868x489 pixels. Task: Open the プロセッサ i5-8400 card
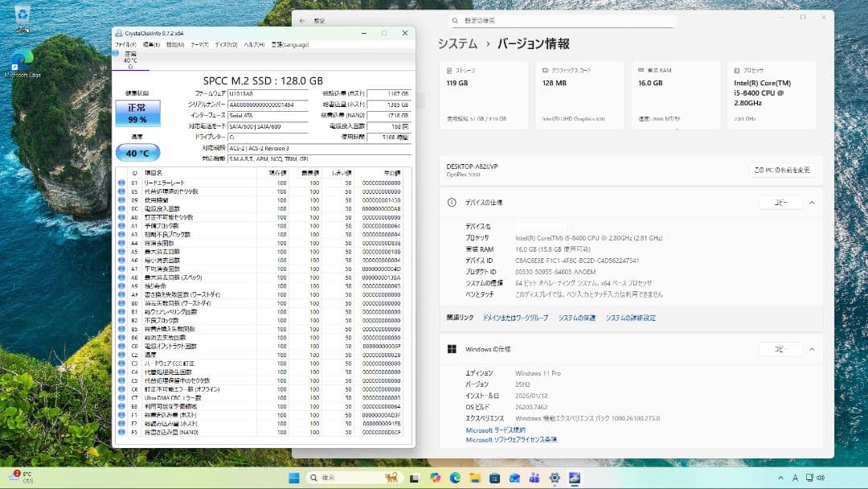coord(772,95)
